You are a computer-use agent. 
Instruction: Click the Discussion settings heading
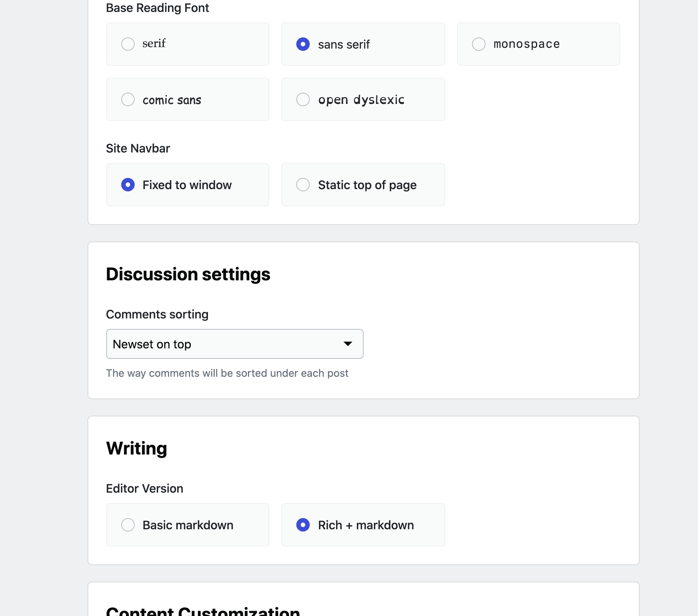pyautogui.click(x=188, y=274)
